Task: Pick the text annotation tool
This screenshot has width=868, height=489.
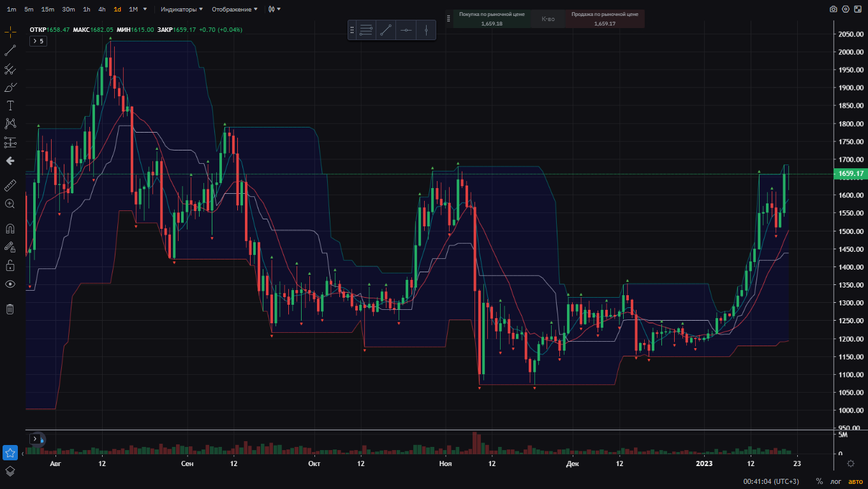Action: pos(10,105)
